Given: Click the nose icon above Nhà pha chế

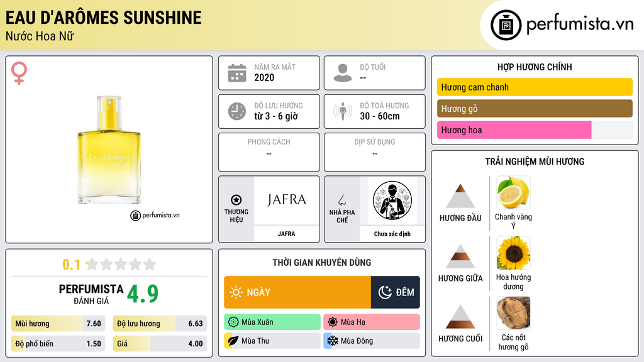Looking at the screenshot, I should pos(341,200).
